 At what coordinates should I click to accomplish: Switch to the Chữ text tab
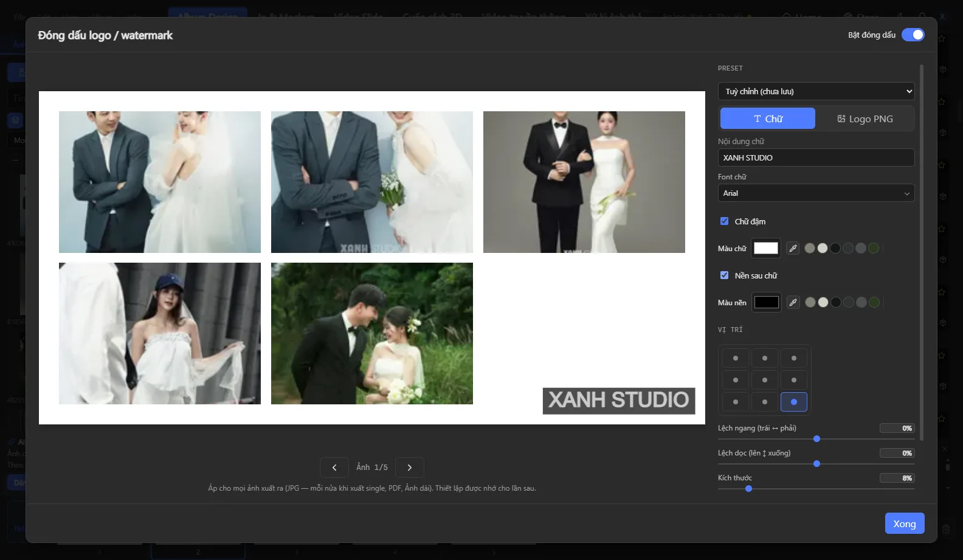pyautogui.click(x=768, y=119)
